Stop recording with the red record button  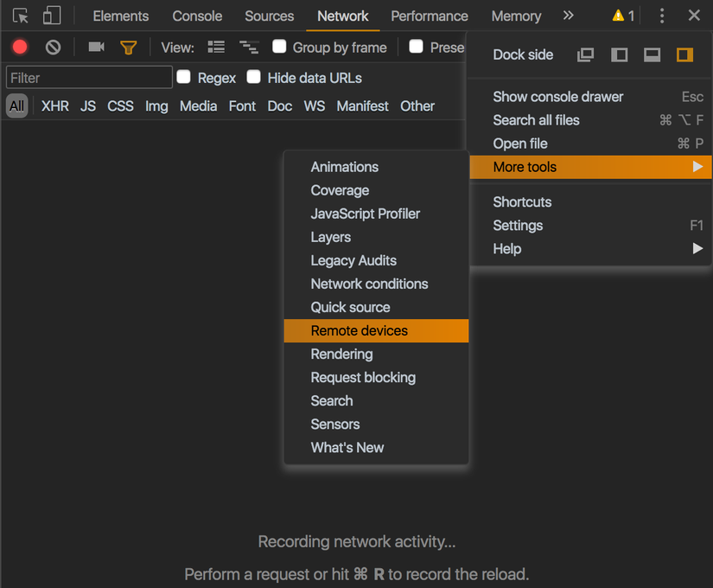point(20,48)
